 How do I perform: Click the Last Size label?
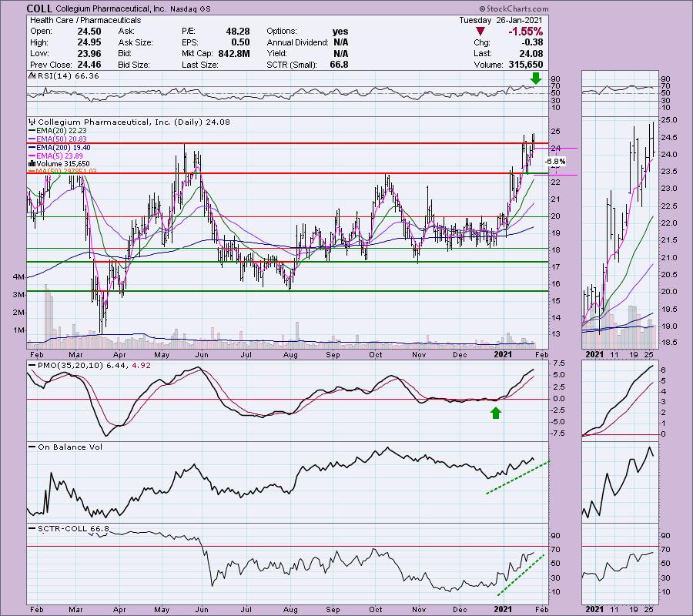[199, 65]
